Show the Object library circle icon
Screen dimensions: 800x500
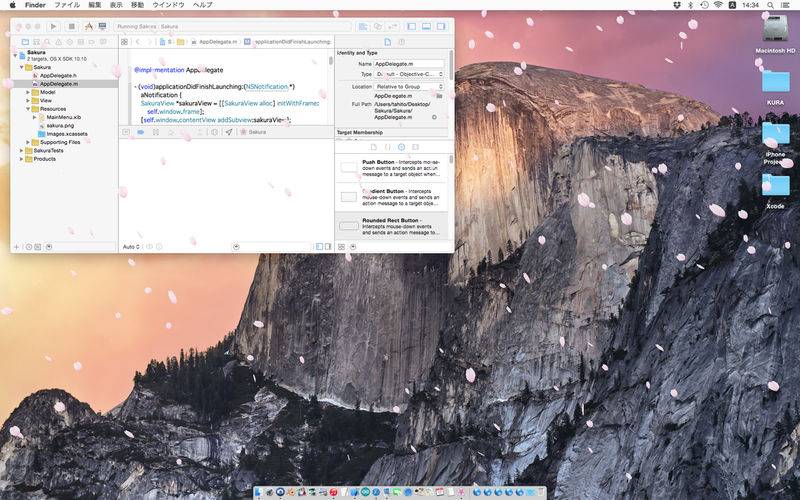click(x=402, y=147)
